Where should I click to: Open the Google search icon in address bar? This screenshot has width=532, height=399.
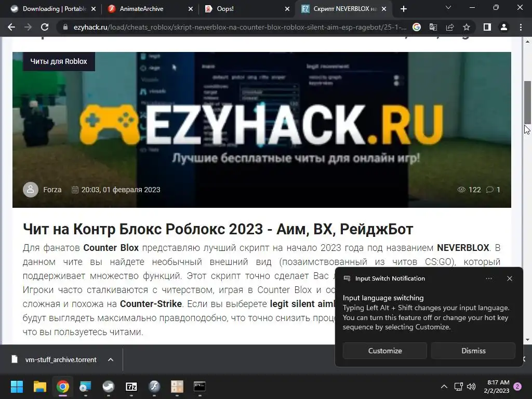(416, 27)
